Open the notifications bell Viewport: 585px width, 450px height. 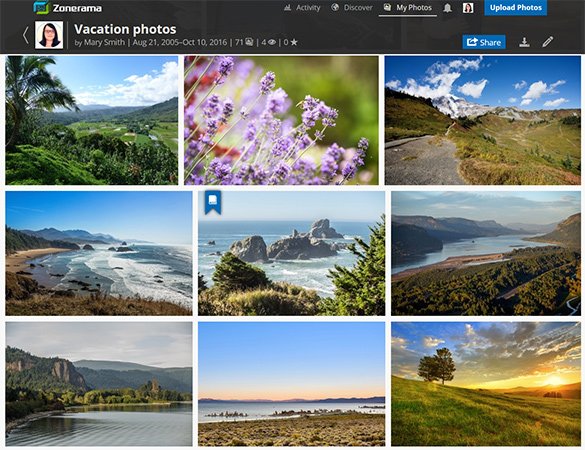pyautogui.click(x=447, y=8)
